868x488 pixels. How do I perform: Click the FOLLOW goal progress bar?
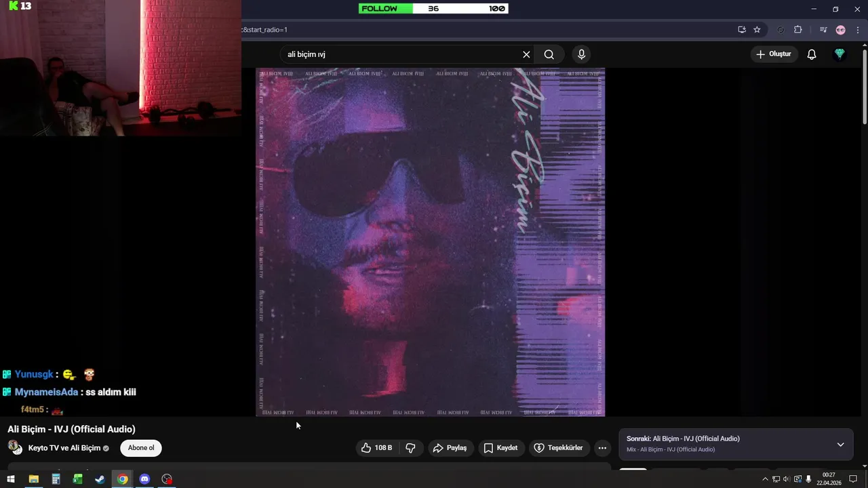point(433,9)
